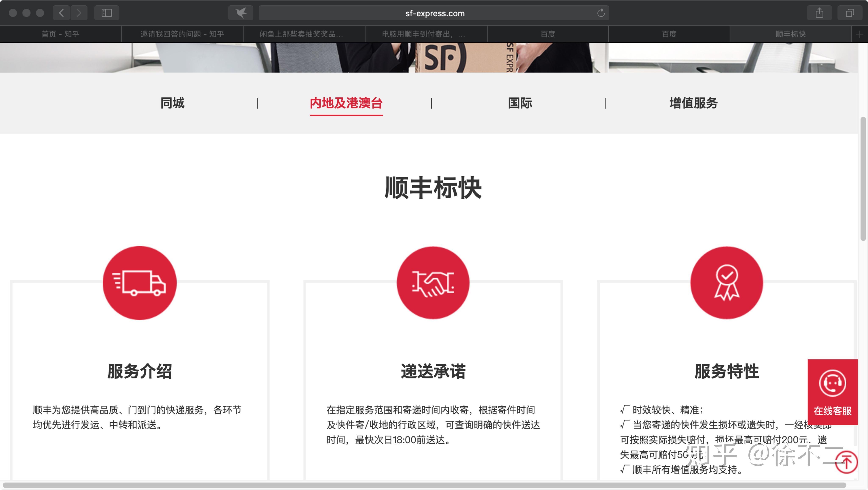Screen dimensions: 868x490
Task: Select the 国际 category tab
Action: pyautogui.click(x=520, y=103)
